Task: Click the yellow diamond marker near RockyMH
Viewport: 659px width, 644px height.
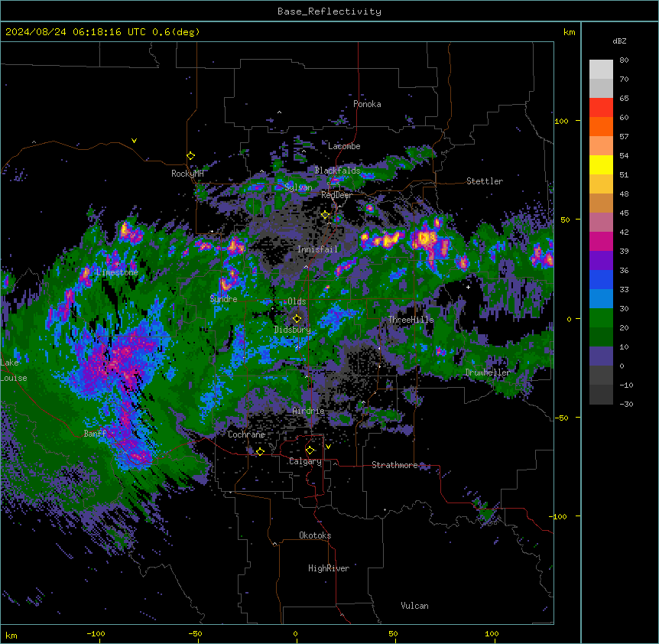Action: pos(191,156)
